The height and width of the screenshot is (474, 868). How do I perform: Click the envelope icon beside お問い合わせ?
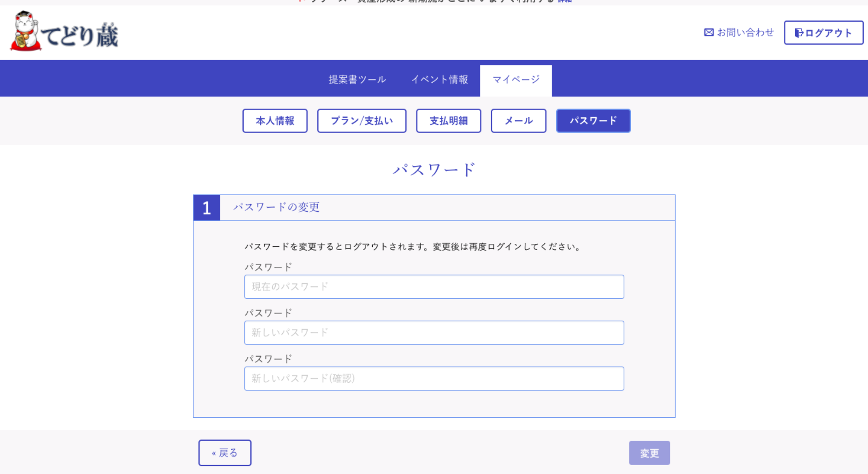[709, 32]
